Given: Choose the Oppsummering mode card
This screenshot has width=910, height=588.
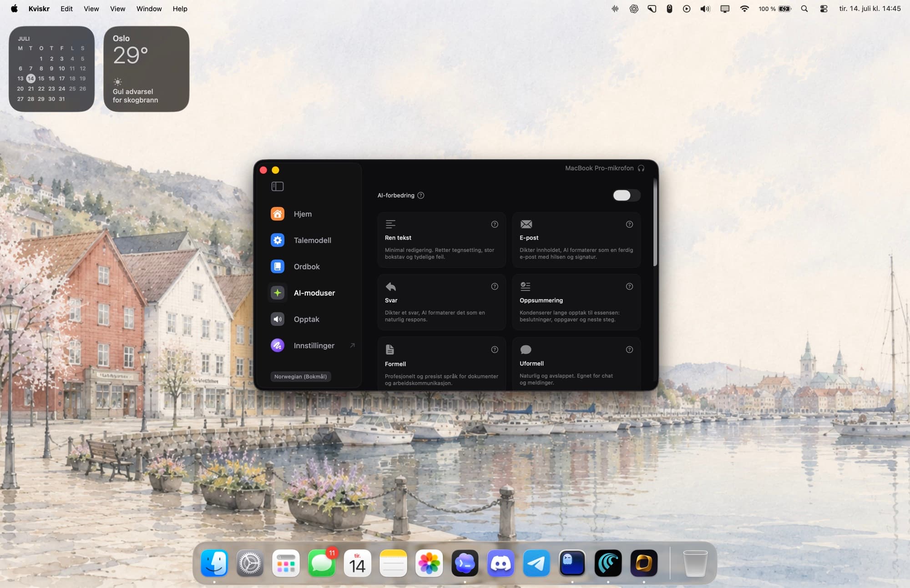Looking at the screenshot, I should click(x=576, y=302).
